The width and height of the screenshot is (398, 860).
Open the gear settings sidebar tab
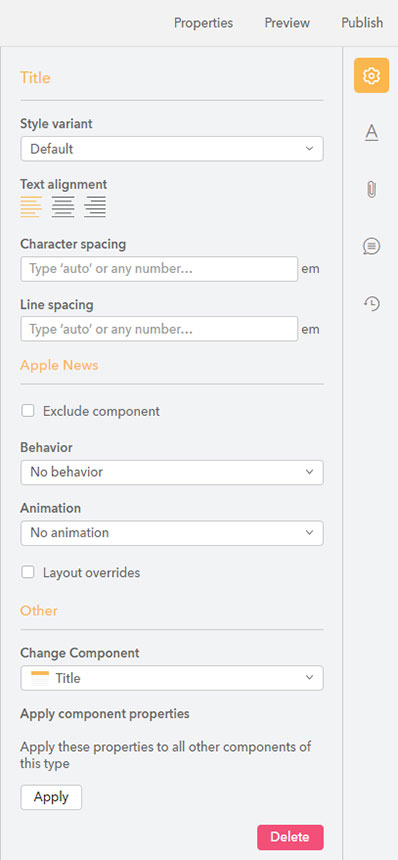371,75
